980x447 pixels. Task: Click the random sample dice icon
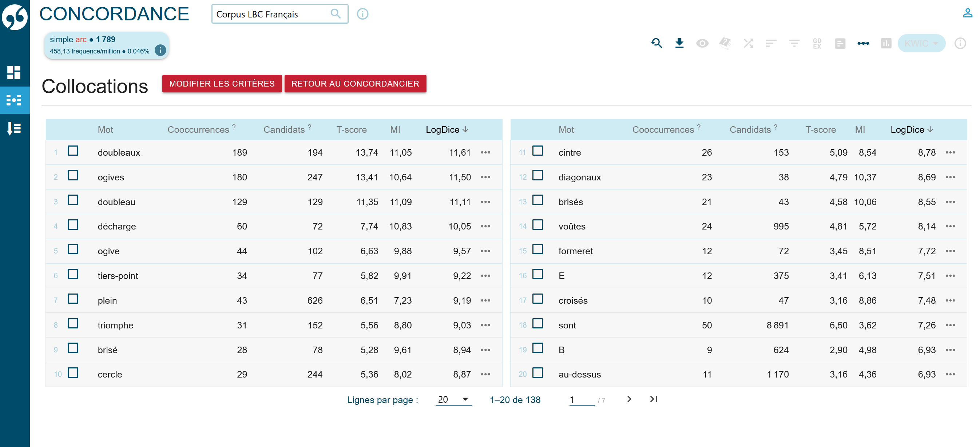(725, 43)
